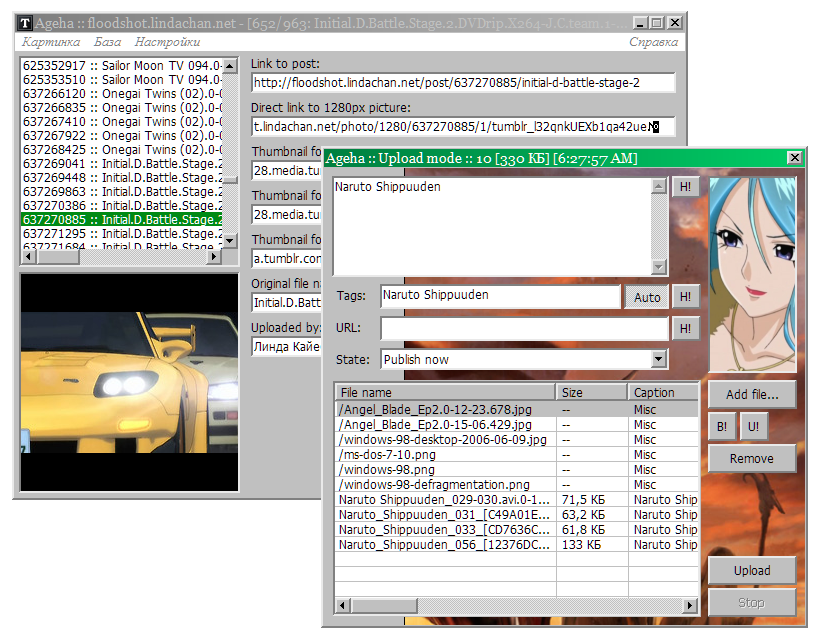820x638 pixels.
Task: Click the Upload button
Action: pos(752,570)
